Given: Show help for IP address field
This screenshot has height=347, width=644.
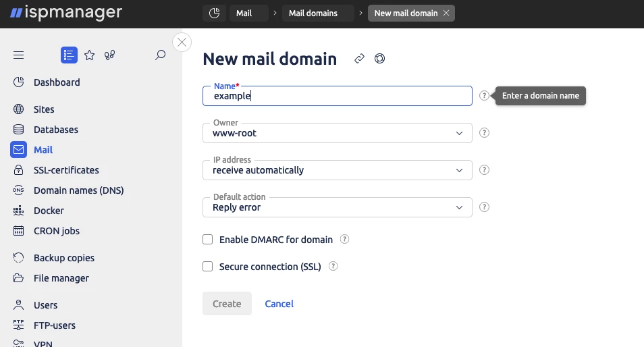Looking at the screenshot, I should pyautogui.click(x=484, y=170).
